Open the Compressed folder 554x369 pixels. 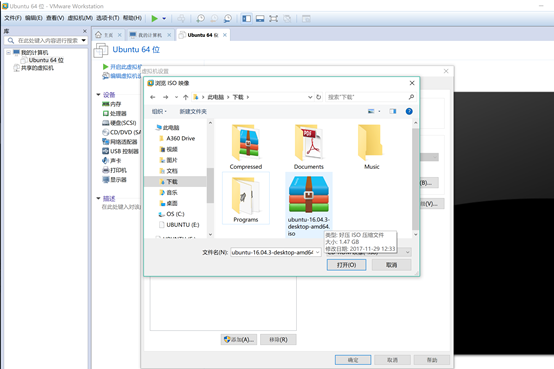pos(246,146)
